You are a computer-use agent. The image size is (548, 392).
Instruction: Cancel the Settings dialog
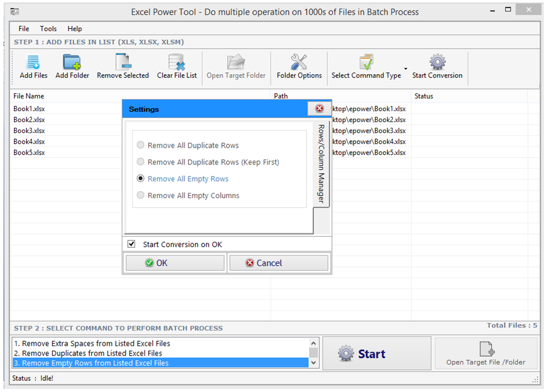coord(279,263)
